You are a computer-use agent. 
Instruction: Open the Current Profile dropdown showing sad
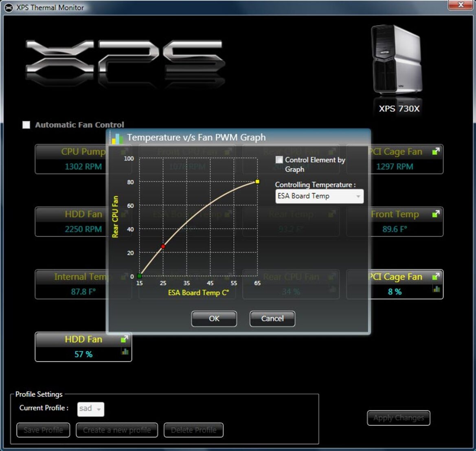coord(91,409)
